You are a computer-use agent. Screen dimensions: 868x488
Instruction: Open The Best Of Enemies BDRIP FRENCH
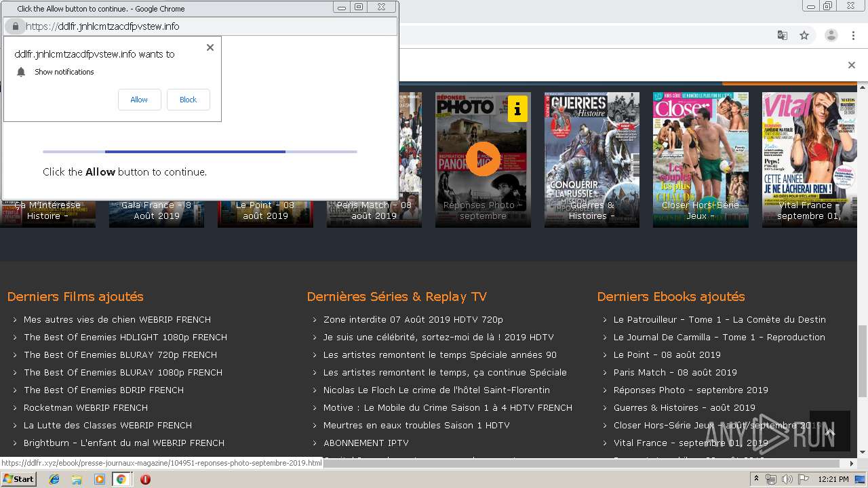click(104, 390)
